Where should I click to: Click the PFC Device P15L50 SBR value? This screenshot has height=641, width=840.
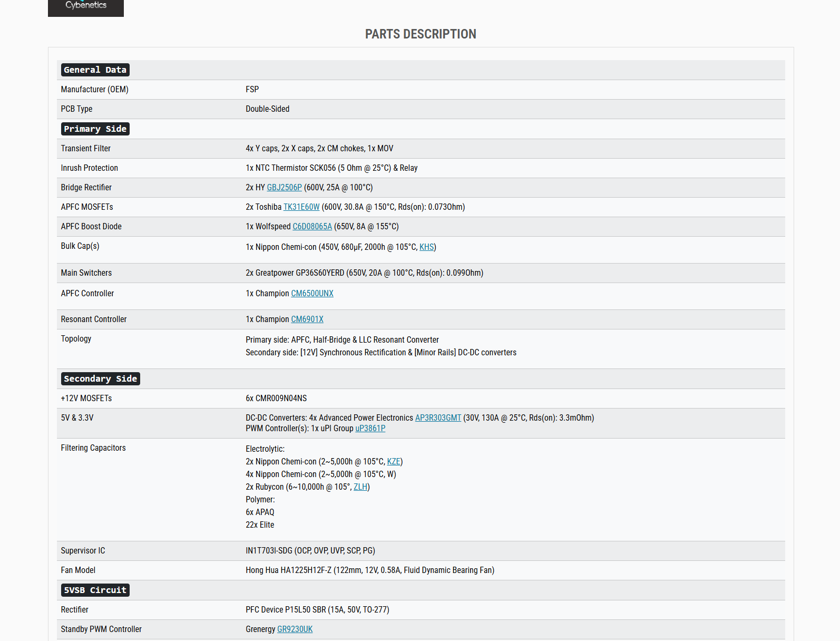click(317, 610)
